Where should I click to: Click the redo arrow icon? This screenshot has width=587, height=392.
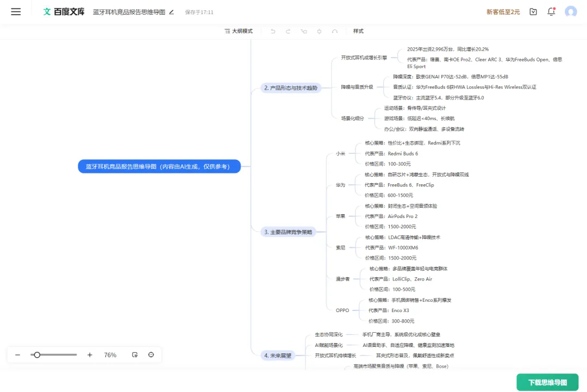288,31
